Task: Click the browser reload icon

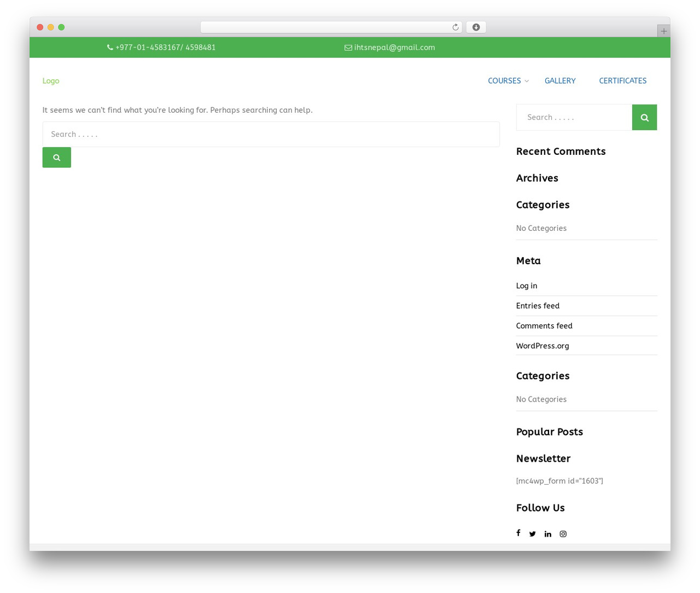Action: click(x=455, y=27)
